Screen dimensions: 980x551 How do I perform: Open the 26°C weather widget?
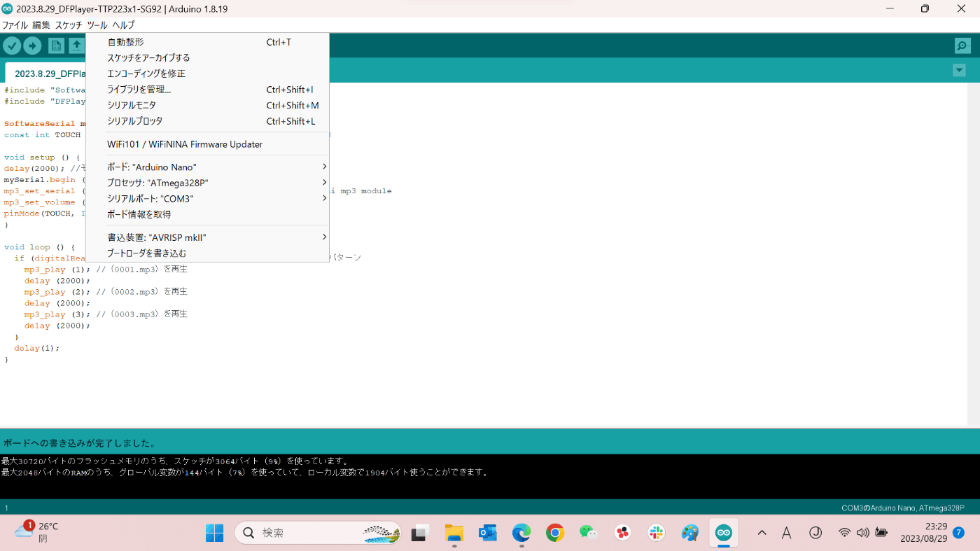tap(36, 532)
